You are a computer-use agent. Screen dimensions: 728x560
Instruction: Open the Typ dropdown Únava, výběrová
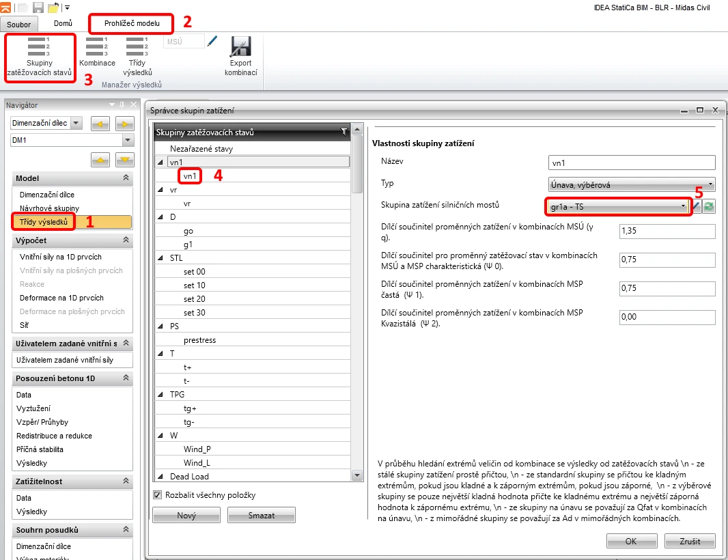632,184
